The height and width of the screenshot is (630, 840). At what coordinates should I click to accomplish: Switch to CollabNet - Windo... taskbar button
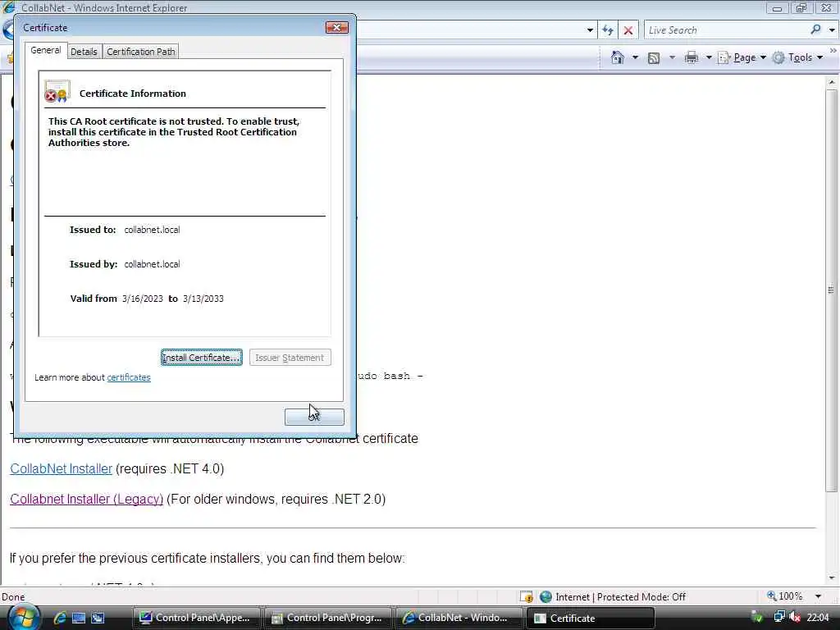tap(459, 618)
